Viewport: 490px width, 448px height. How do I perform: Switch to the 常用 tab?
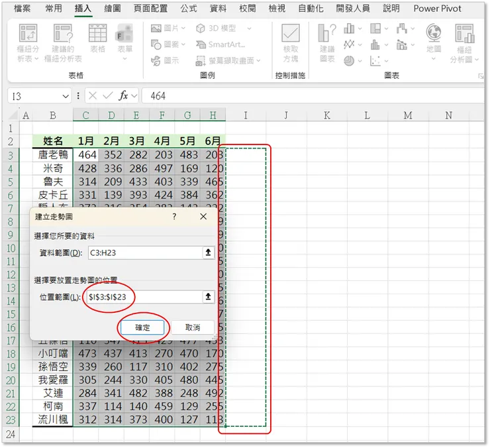[54, 9]
